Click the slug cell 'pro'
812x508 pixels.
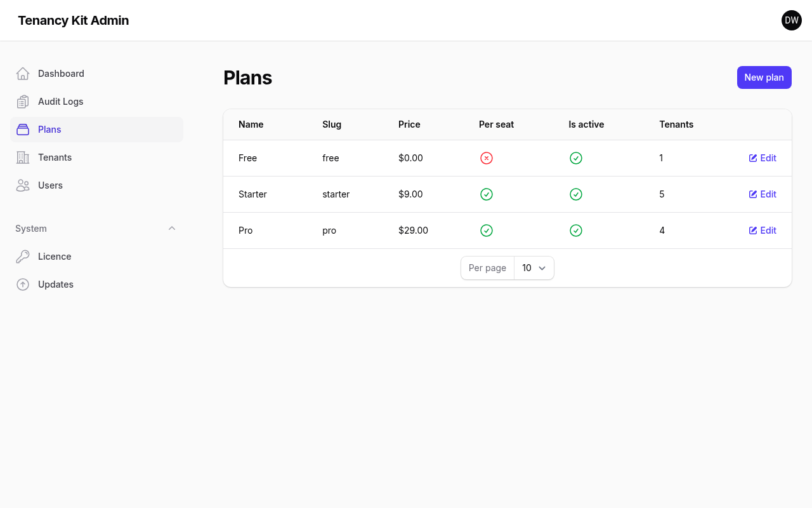[329, 231]
